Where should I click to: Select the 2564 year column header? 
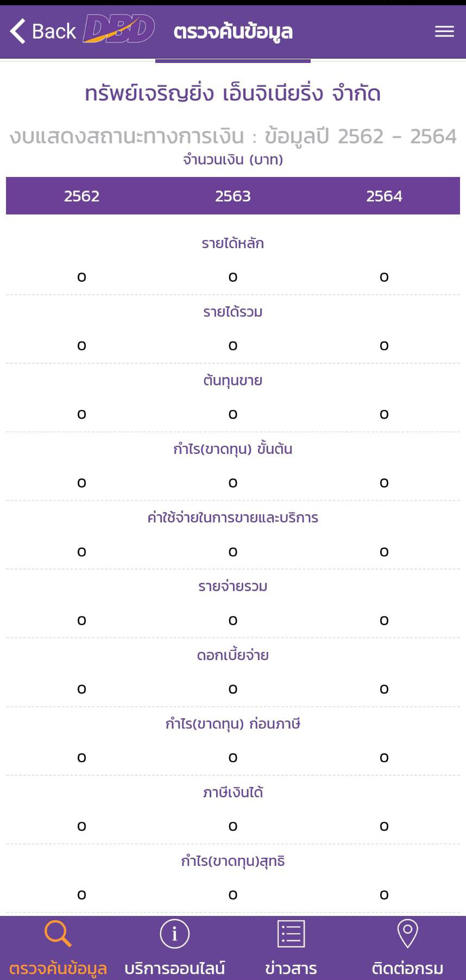click(384, 196)
